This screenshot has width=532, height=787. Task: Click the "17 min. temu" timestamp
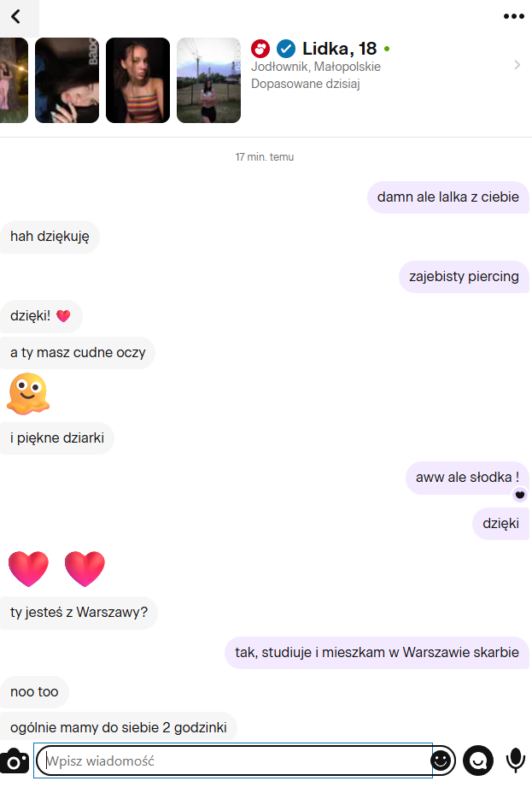(265, 157)
